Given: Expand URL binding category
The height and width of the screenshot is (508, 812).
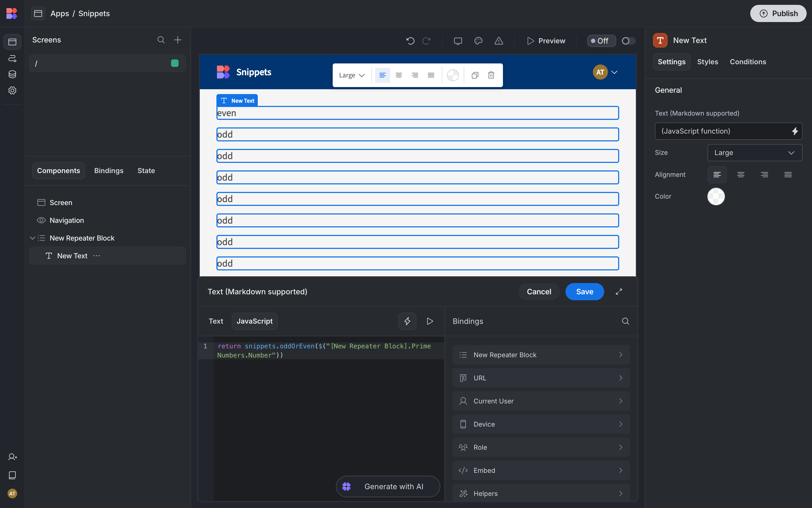Looking at the screenshot, I should point(541,378).
